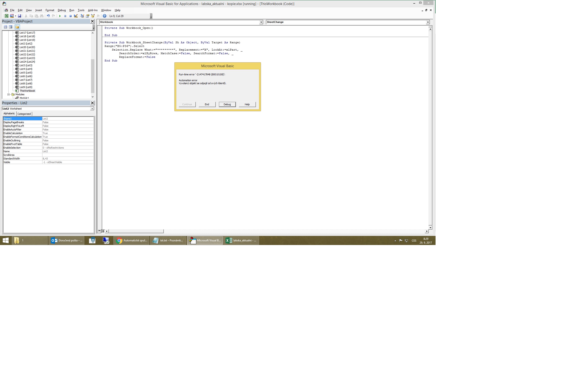This screenshot has height=392, width=588.
Task: Toggle Design Mode toolbar button
Action: point(76,16)
